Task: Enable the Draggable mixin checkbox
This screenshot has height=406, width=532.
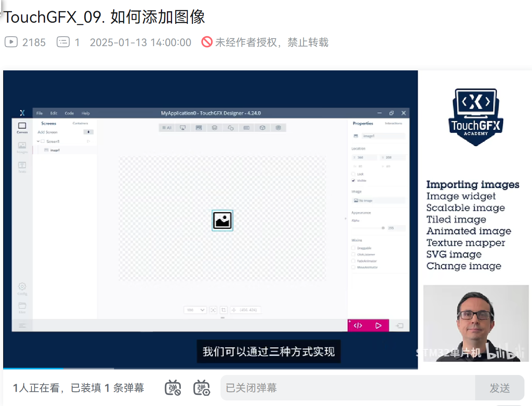Action: 353,248
